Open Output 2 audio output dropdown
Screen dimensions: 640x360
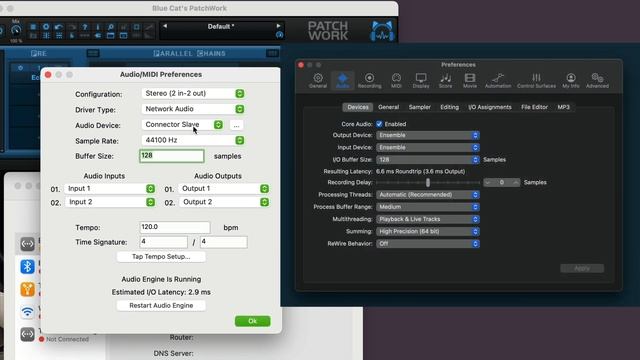[224, 202]
